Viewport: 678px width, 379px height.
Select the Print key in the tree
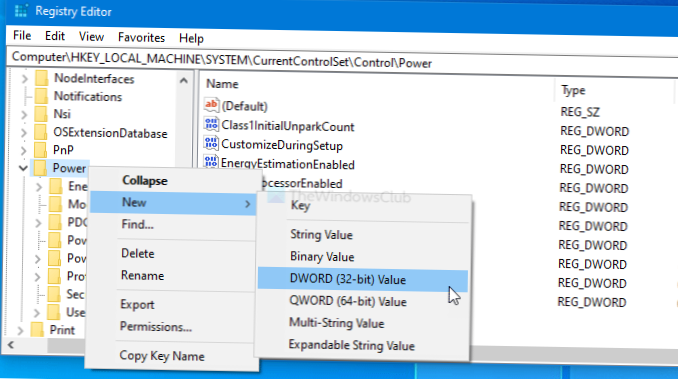[62, 330]
